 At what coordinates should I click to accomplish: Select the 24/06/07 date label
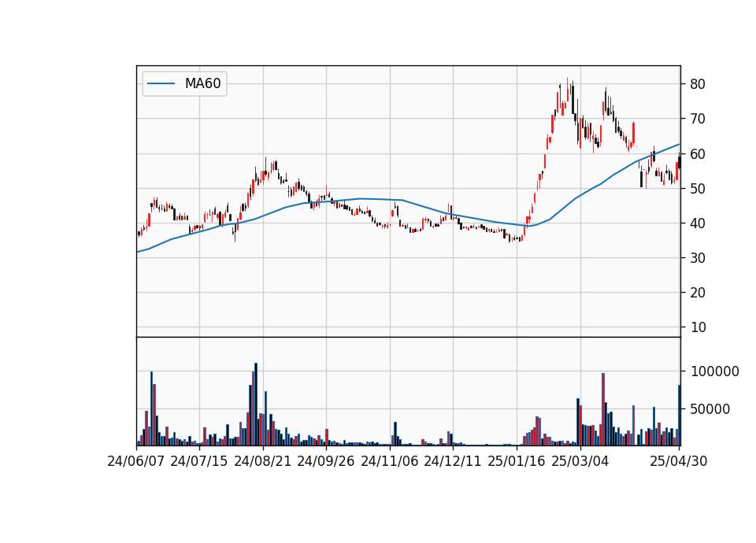(x=136, y=461)
